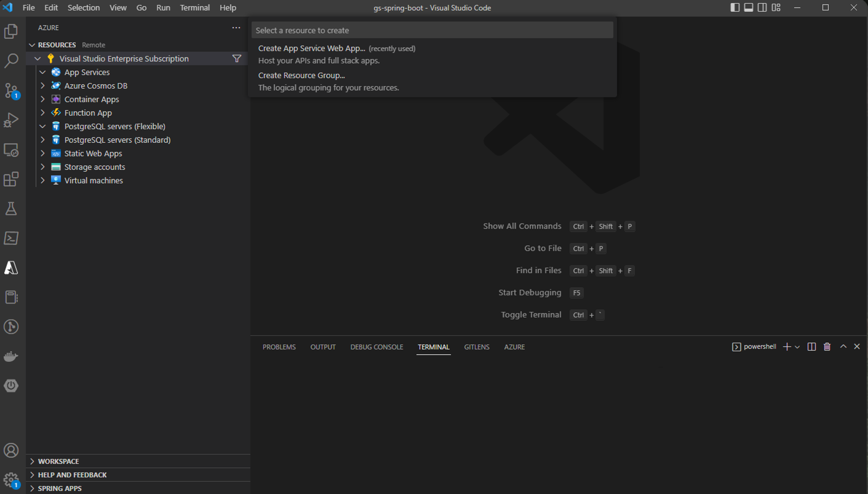The height and width of the screenshot is (494, 868).
Task: Open the Edit menu
Action: click(x=51, y=8)
